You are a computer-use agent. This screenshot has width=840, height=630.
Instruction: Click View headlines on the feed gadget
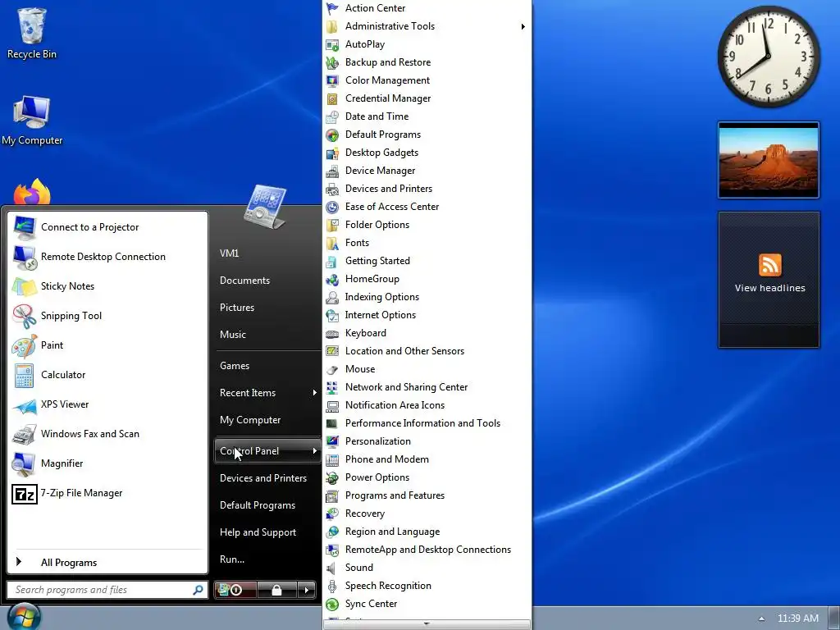pyautogui.click(x=769, y=288)
